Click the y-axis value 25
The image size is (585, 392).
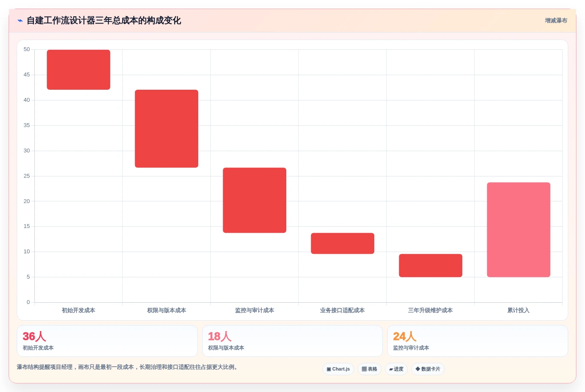pos(27,176)
